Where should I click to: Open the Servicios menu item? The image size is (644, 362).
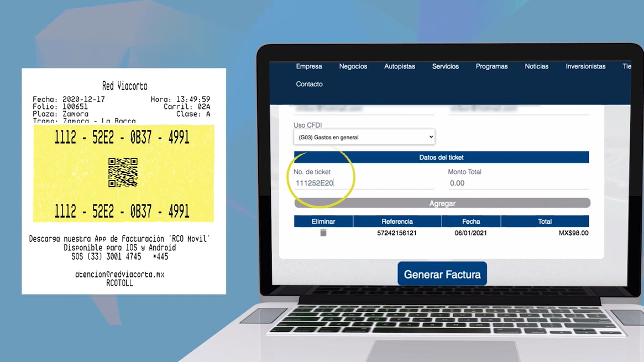445,66
